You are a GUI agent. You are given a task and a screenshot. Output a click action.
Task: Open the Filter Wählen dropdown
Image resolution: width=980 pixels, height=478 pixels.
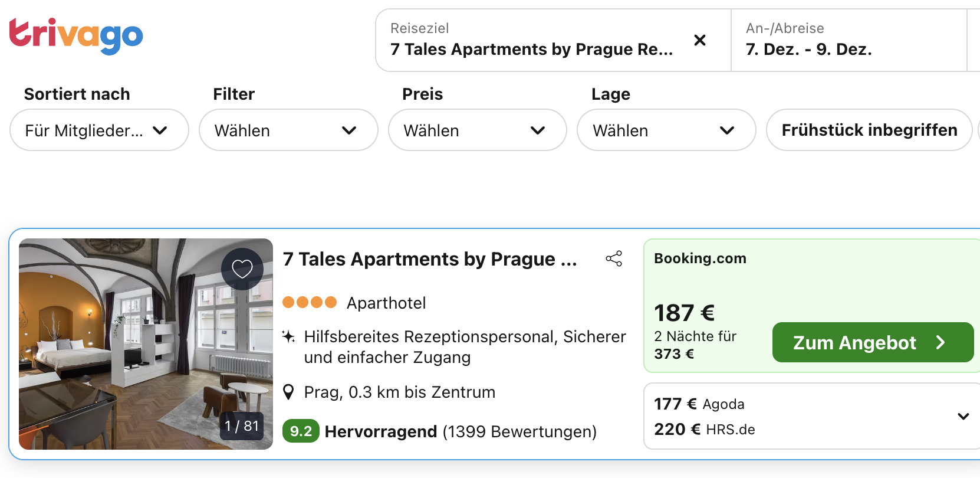point(288,130)
